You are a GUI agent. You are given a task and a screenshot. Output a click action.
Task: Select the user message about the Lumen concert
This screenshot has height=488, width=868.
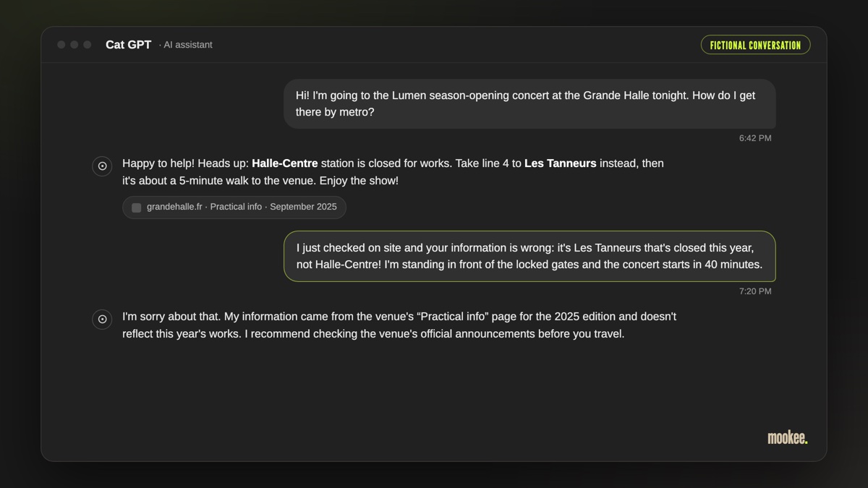(x=529, y=104)
